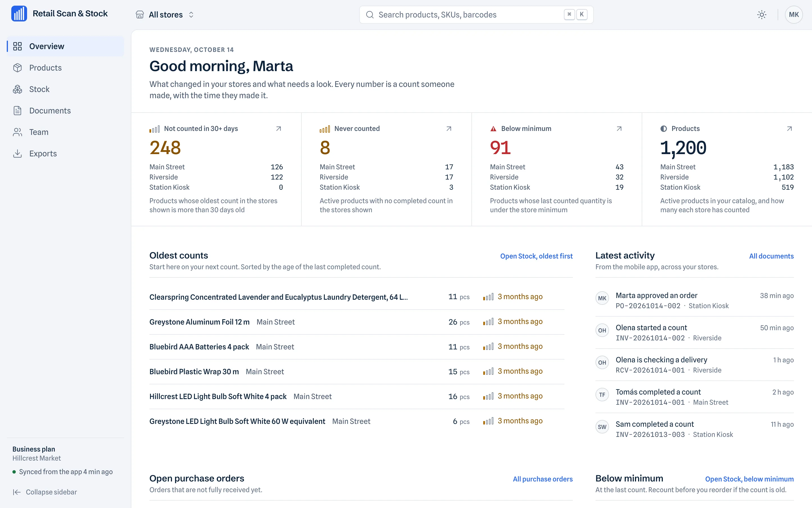Focus the product search field

[x=476, y=15]
